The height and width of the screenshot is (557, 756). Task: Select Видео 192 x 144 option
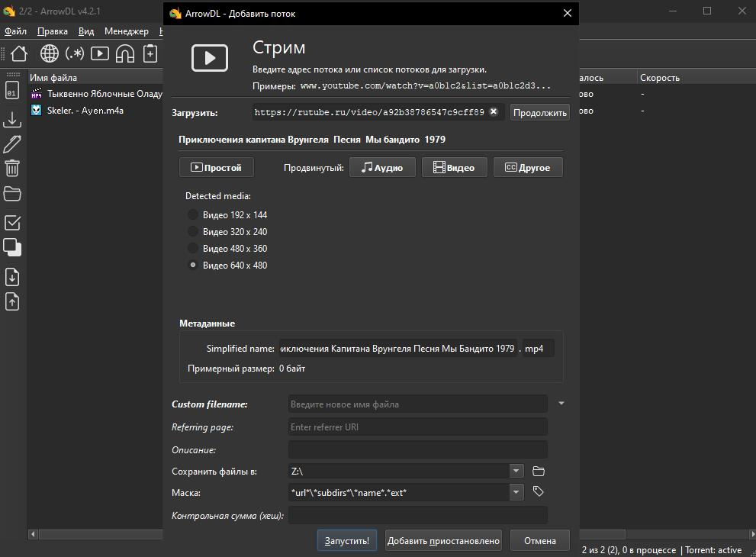point(193,215)
